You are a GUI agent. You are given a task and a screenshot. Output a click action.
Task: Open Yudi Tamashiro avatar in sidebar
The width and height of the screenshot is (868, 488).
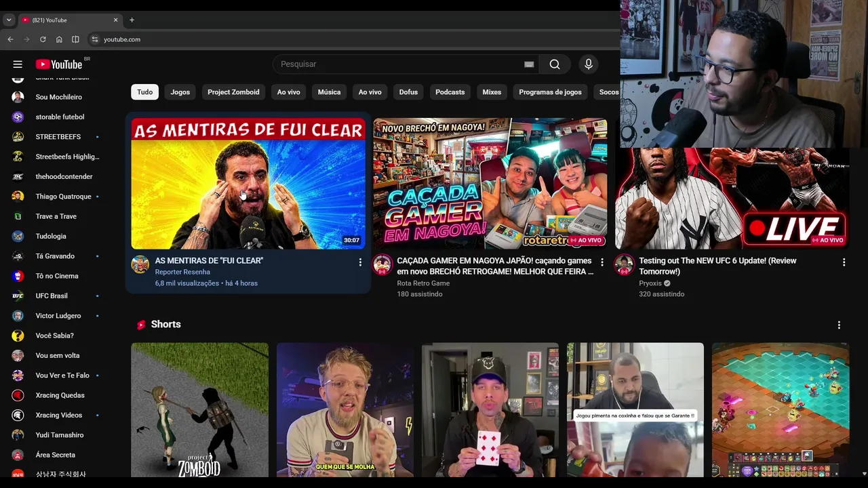18,435
